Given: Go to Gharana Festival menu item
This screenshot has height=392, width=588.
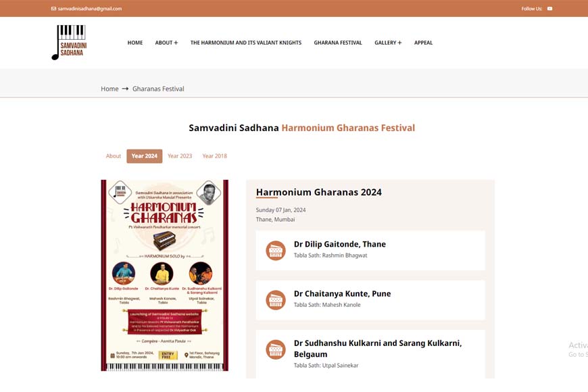Looking at the screenshot, I should [x=338, y=43].
